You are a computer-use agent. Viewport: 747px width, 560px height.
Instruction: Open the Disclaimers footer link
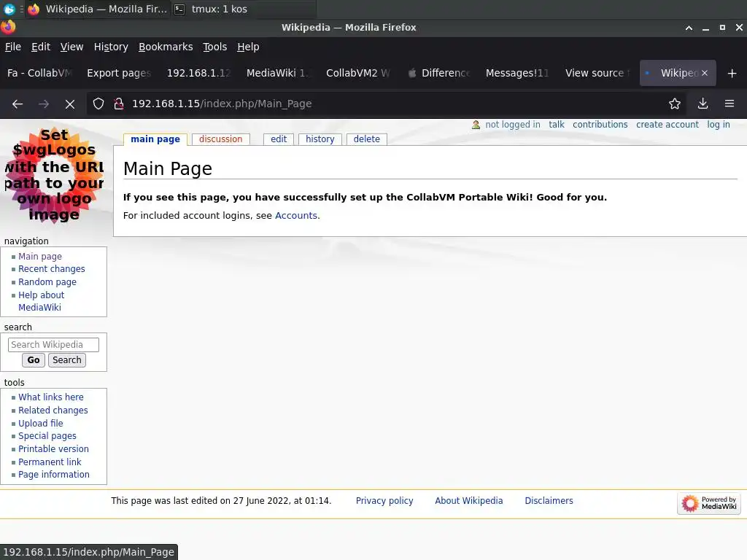tap(549, 501)
